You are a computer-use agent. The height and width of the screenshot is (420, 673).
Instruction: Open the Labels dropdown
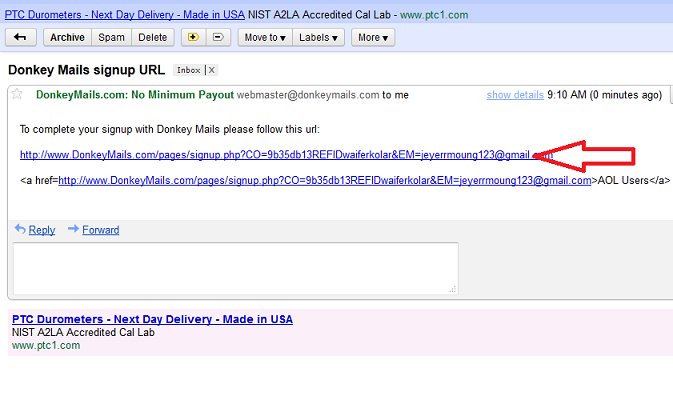318,37
